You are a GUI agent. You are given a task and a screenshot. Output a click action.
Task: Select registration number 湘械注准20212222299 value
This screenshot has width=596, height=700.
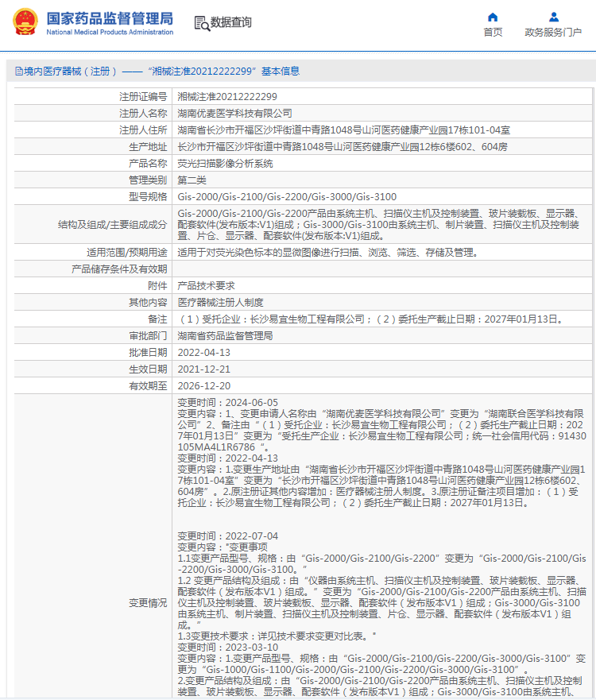[227, 97]
